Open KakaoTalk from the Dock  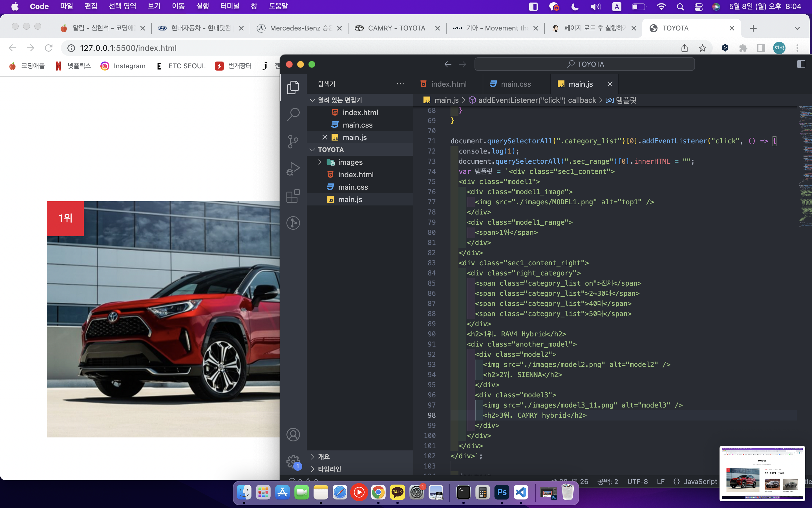(x=397, y=492)
